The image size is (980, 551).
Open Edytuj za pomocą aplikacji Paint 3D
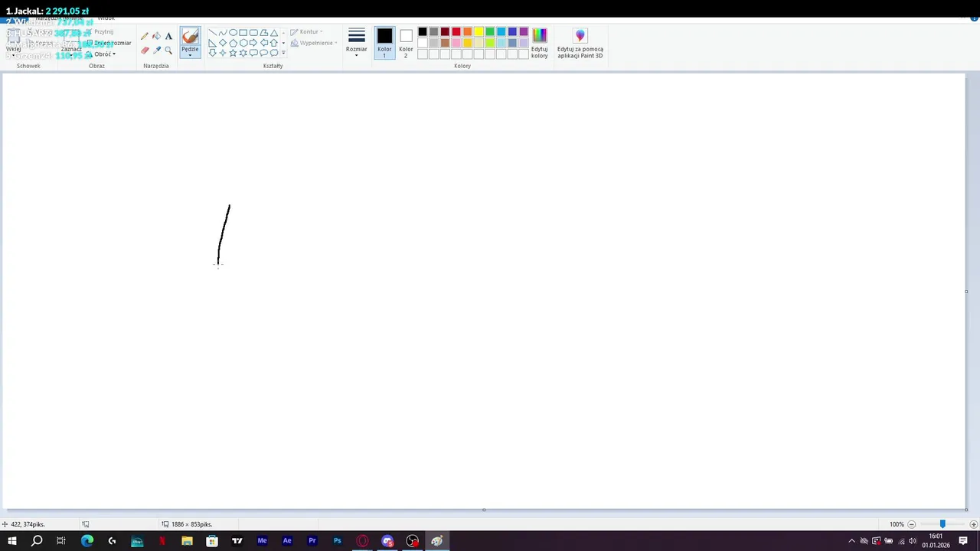point(580,43)
